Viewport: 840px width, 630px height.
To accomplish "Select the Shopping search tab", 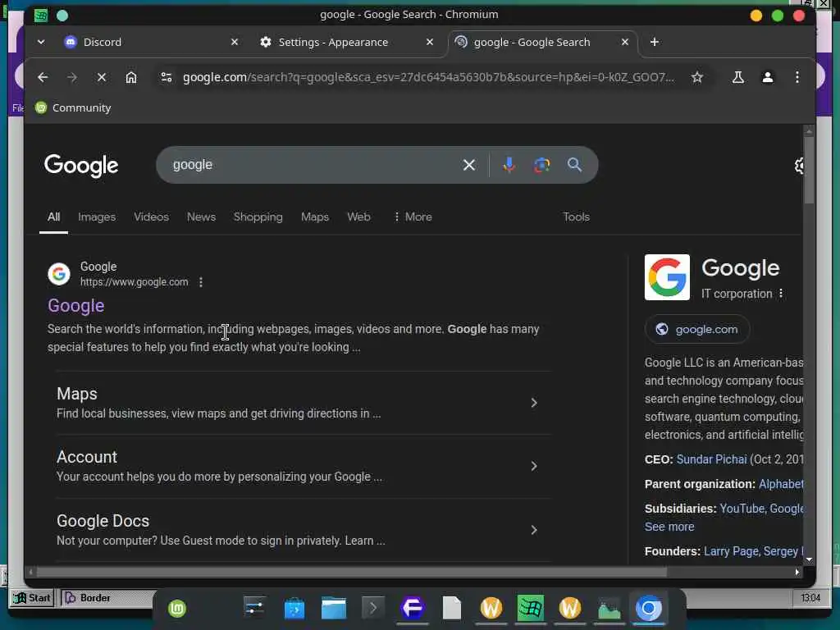I will (258, 217).
